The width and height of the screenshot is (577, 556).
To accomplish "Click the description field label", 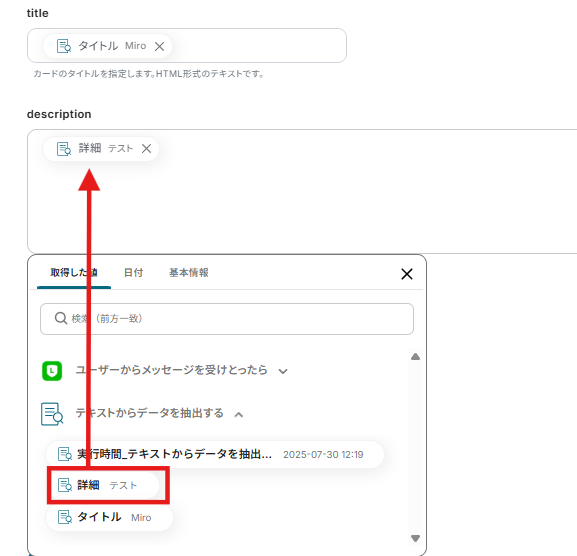I will (x=59, y=114).
